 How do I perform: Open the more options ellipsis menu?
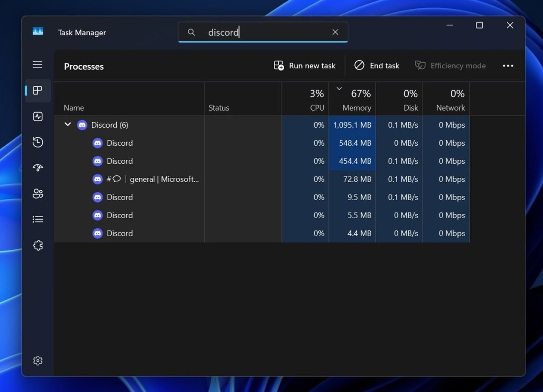[x=508, y=65]
